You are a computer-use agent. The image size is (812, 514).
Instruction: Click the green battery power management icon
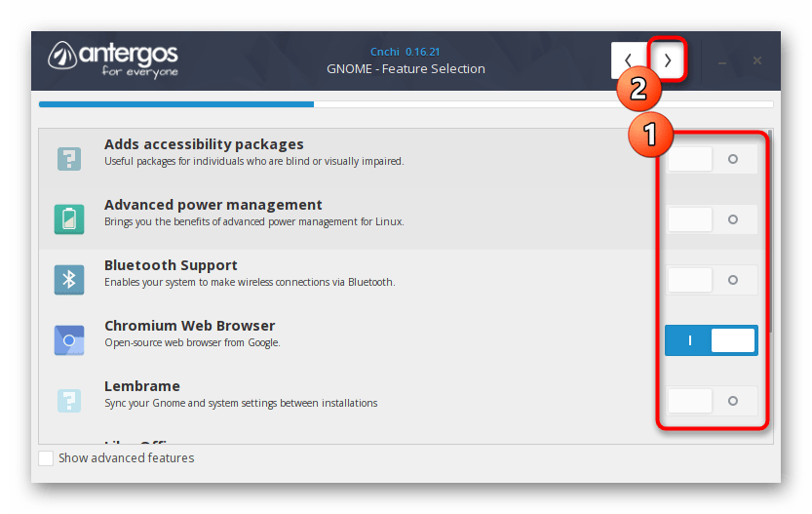[69, 219]
